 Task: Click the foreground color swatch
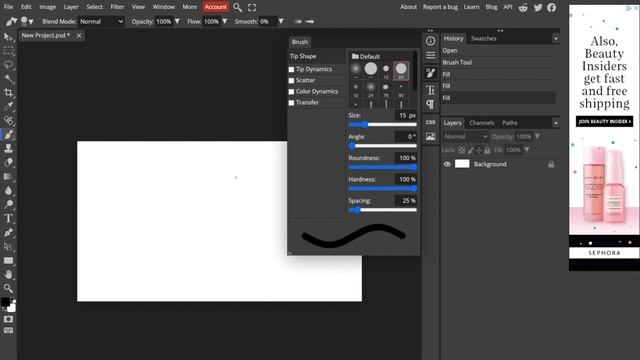5,302
